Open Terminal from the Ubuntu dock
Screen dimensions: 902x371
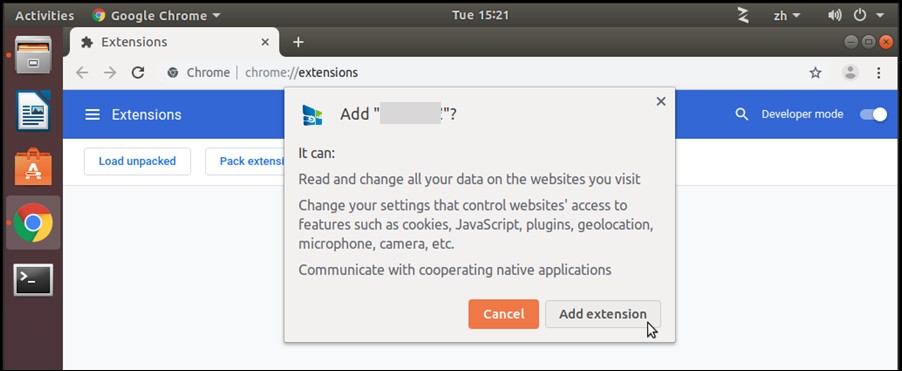pyautogui.click(x=33, y=280)
